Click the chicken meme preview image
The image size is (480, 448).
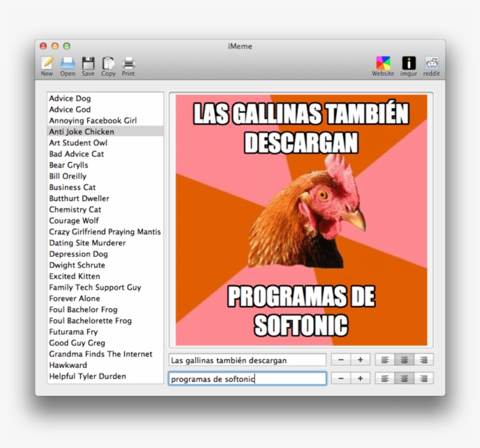tap(301, 219)
